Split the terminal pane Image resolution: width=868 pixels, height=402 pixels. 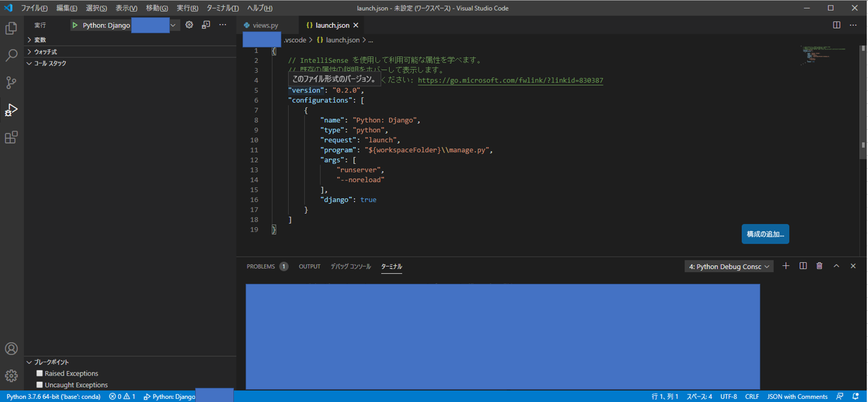803,266
